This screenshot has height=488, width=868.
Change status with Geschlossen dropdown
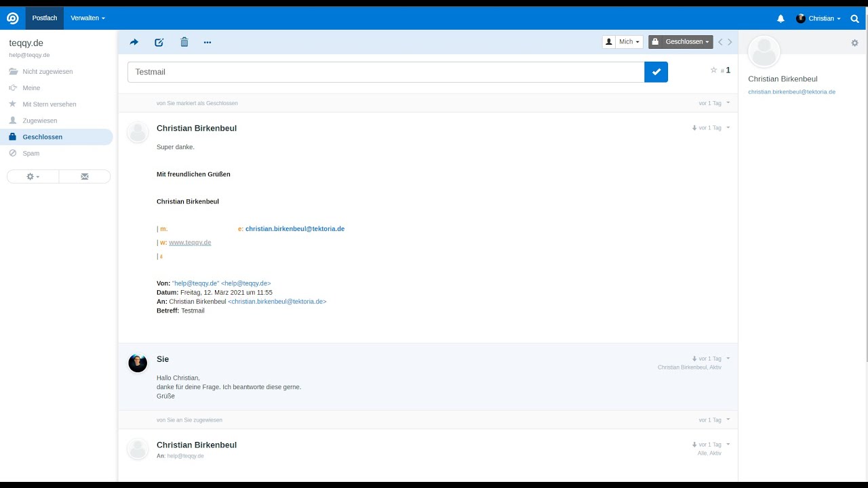coord(680,42)
